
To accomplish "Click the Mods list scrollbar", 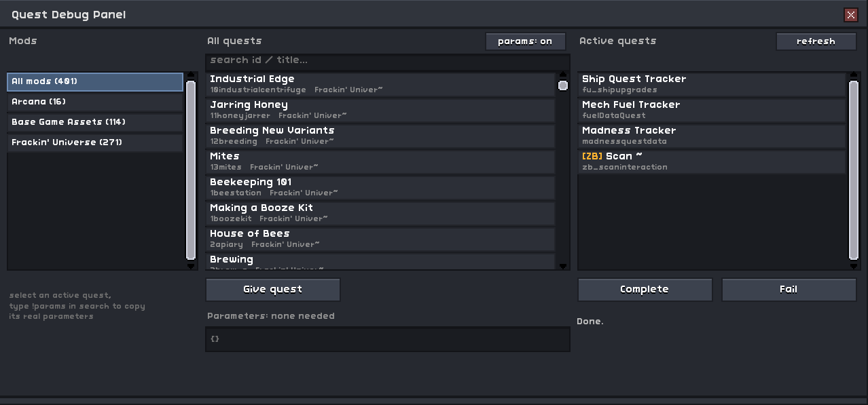I will point(191,170).
